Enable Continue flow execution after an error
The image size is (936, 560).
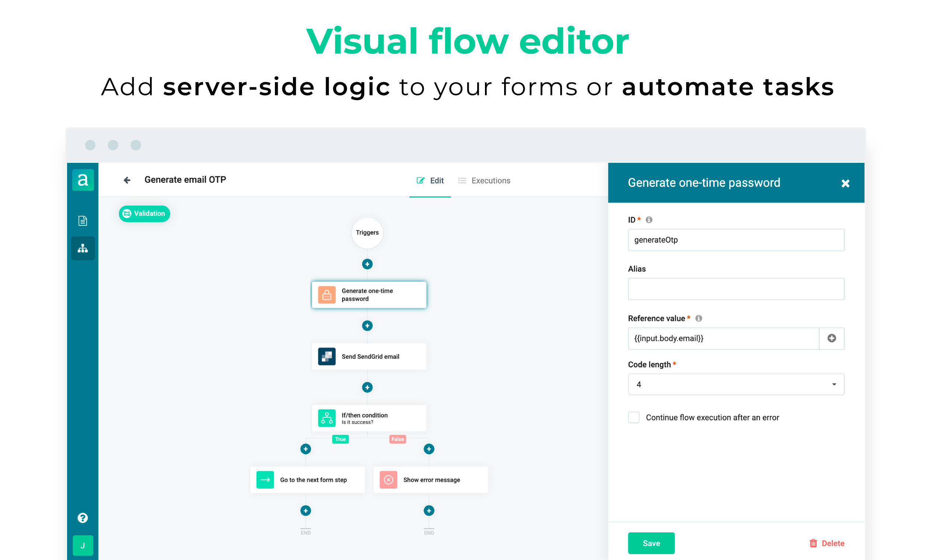tap(634, 417)
